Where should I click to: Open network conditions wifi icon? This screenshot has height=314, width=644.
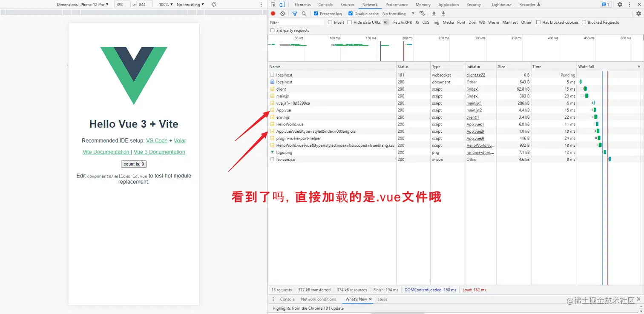pos(422,14)
